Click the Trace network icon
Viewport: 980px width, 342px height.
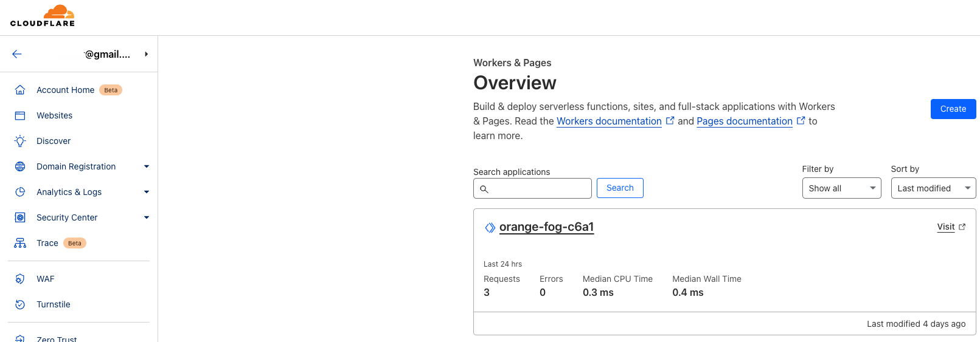(20, 243)
